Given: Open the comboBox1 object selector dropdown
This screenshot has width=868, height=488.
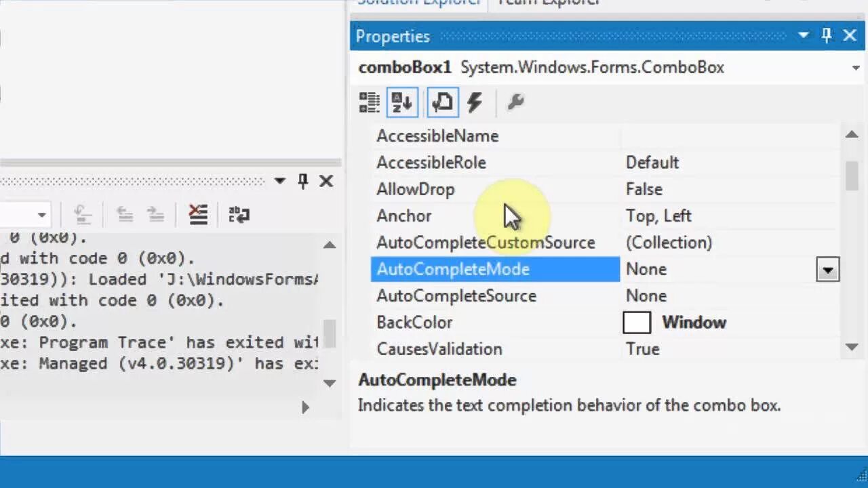Looking at the screenshot, I should 855,68.
